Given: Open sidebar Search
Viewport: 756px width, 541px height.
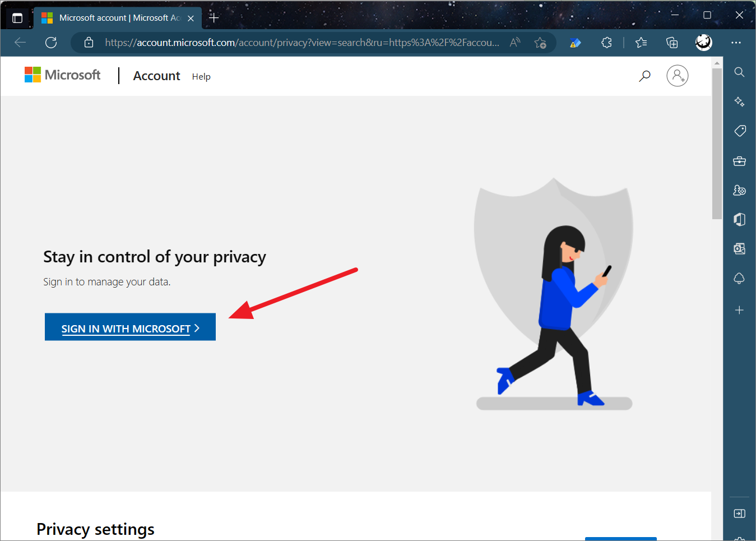Looking at the screenshot, I should [x=739, y=72].
